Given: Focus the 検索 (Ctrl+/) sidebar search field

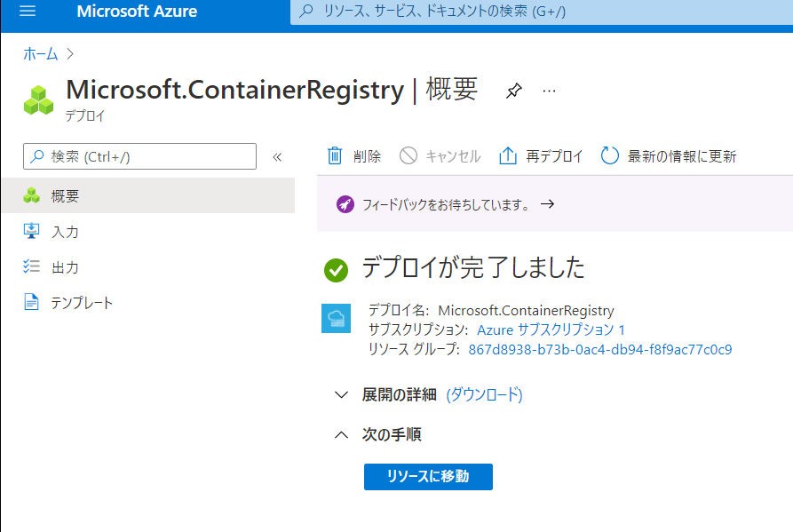Looking at the screenshot, I should [139, 156].
